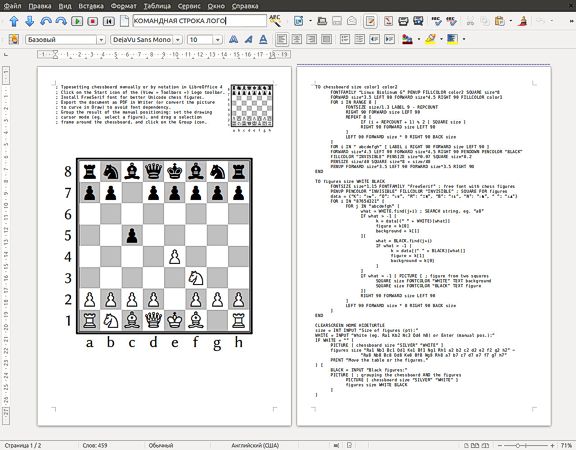
Task: Toggle Italic formatting icon
Action: 248,39
